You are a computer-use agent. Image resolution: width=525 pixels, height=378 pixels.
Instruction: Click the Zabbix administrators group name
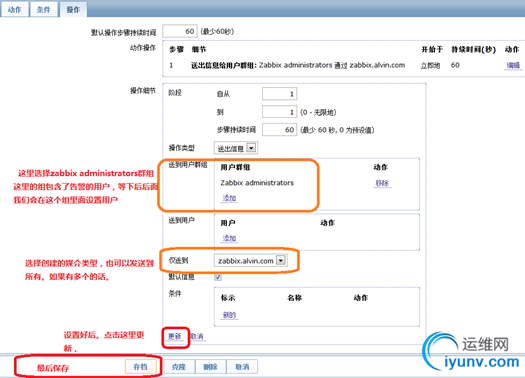(257, 183)
